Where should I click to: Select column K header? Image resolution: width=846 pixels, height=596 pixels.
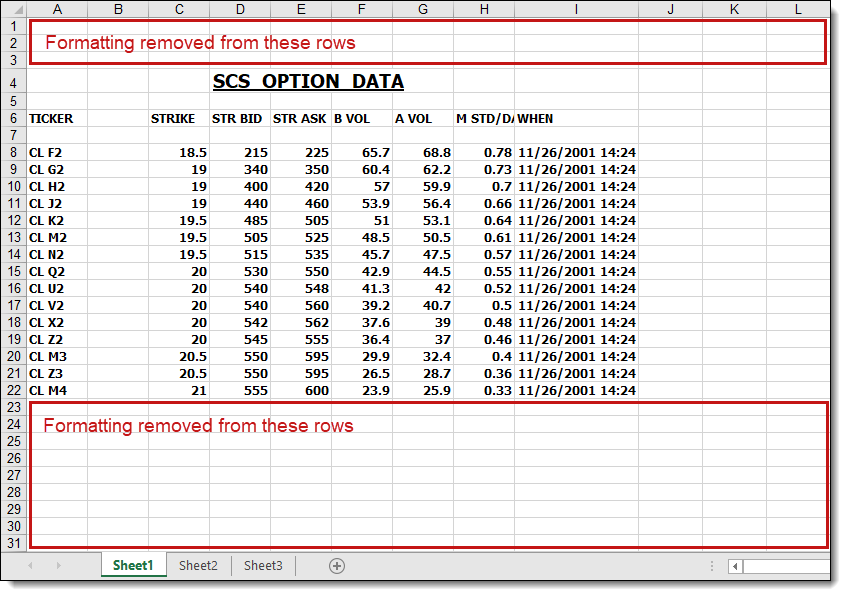pyautogui.click(x=734, y=9)
